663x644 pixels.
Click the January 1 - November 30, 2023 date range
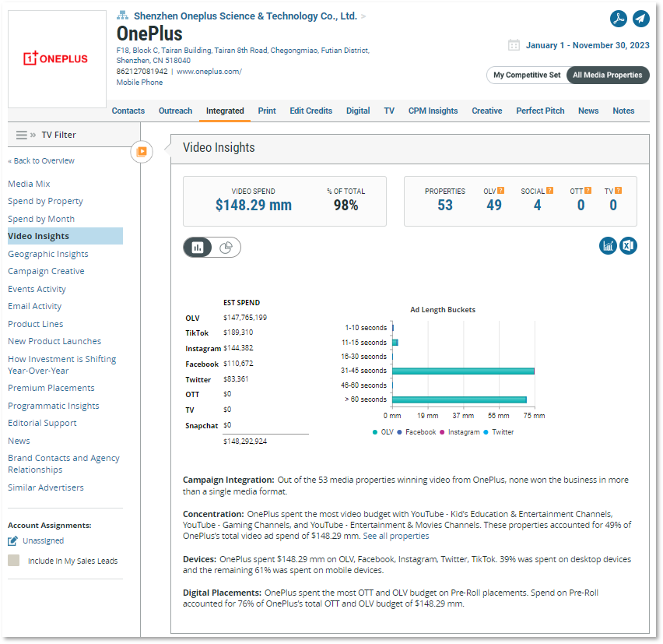point(588,45)
